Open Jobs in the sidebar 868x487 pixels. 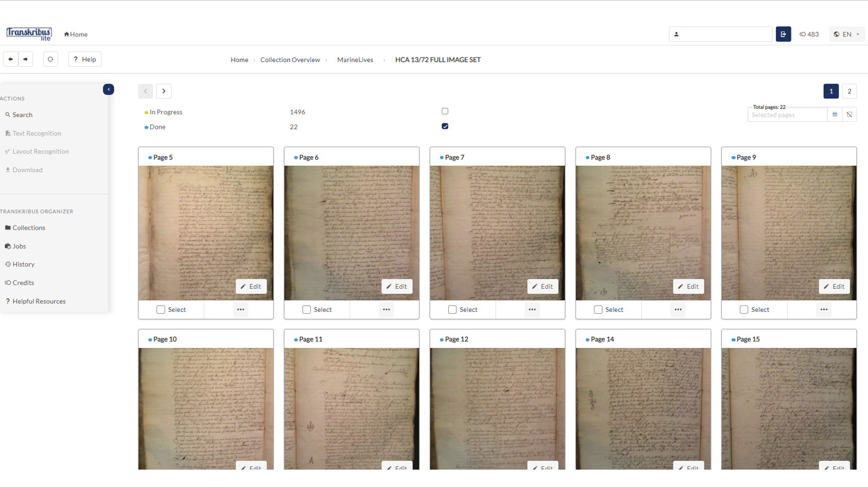tap(19, 246)
